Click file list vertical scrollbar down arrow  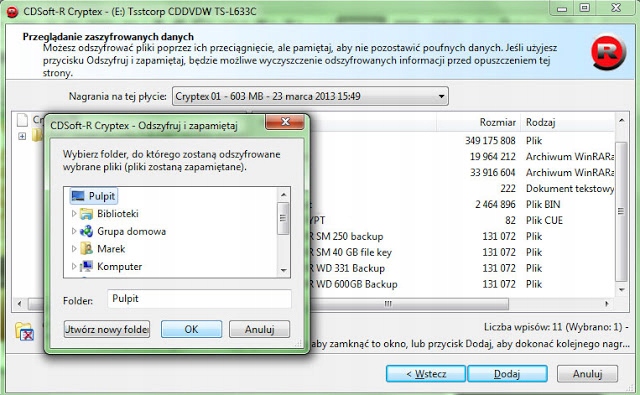(621, 290)
